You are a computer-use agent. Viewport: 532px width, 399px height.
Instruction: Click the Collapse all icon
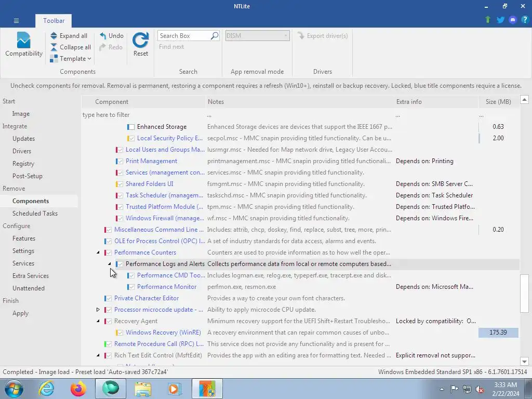coord(54,47)
